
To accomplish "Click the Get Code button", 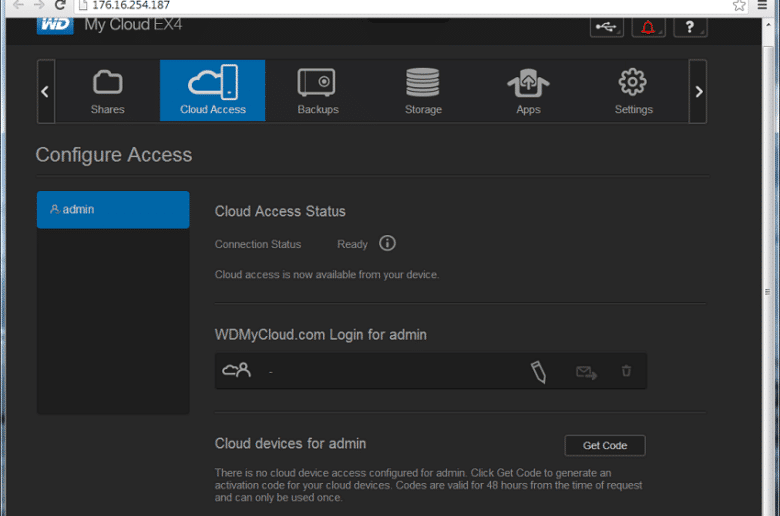I will [x=605, y=445].
